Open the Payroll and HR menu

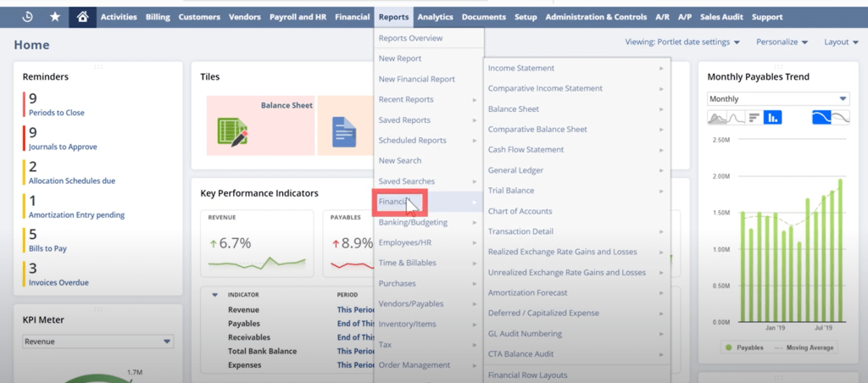coord(298,17)
